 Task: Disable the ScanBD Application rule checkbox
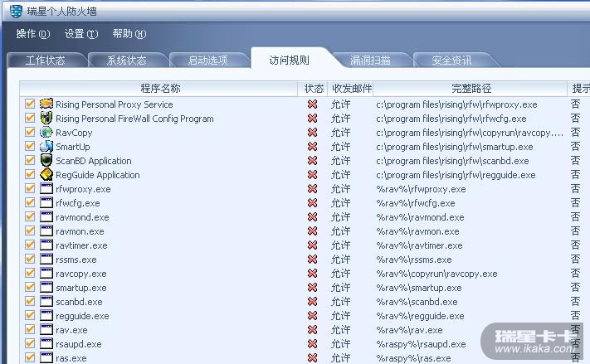pos(30,160)
